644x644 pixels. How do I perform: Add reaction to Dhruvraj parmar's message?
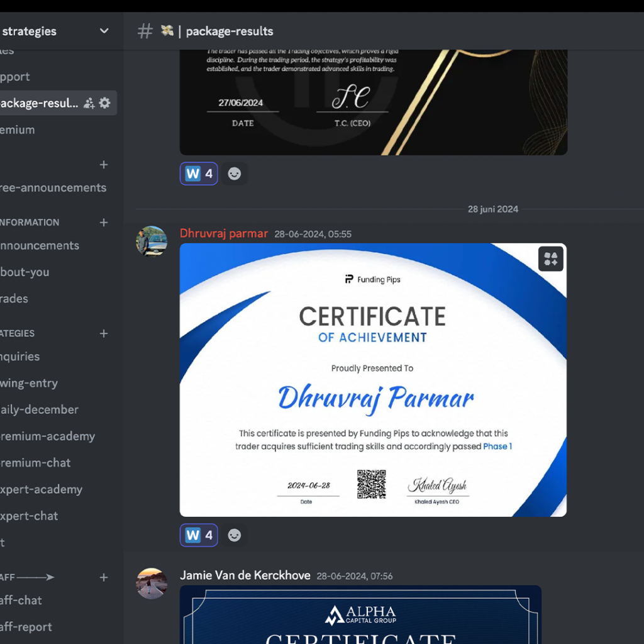coord(235,535)
